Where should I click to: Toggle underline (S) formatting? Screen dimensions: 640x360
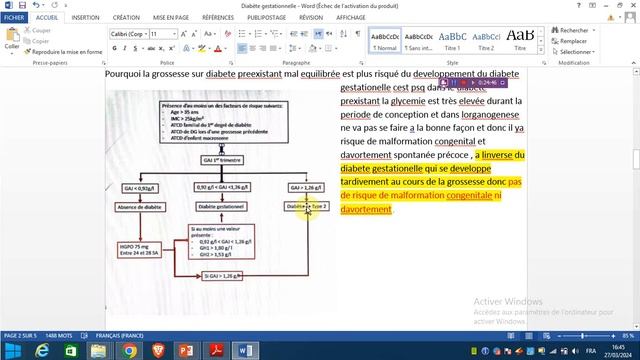(x=135, y=49)
